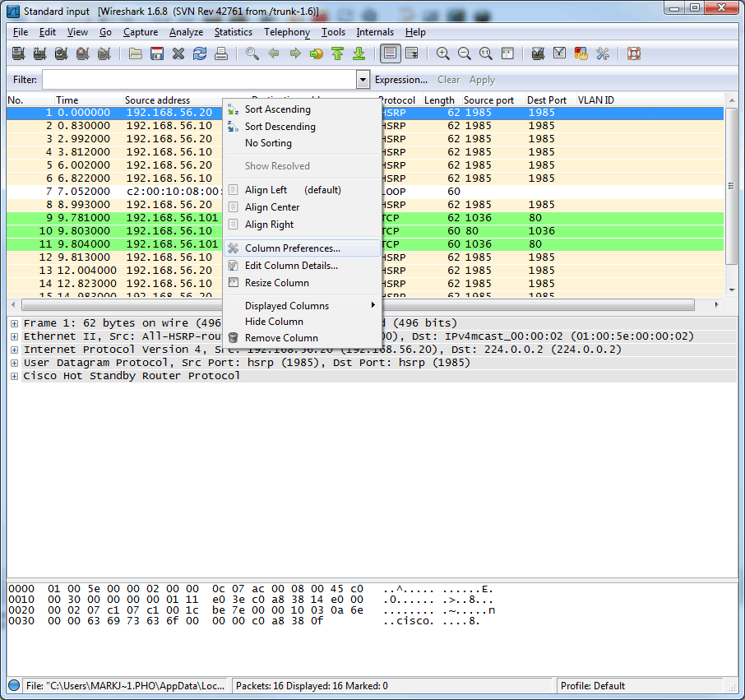Click the Time column header
This screenshot has width=745, height=700.
tap(89, 100)
